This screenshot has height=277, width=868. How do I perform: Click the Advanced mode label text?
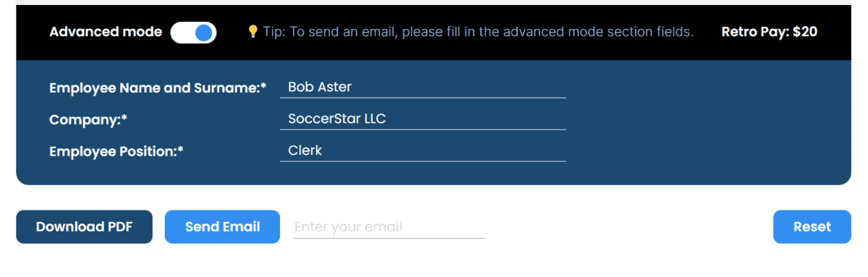coord(106,32)
